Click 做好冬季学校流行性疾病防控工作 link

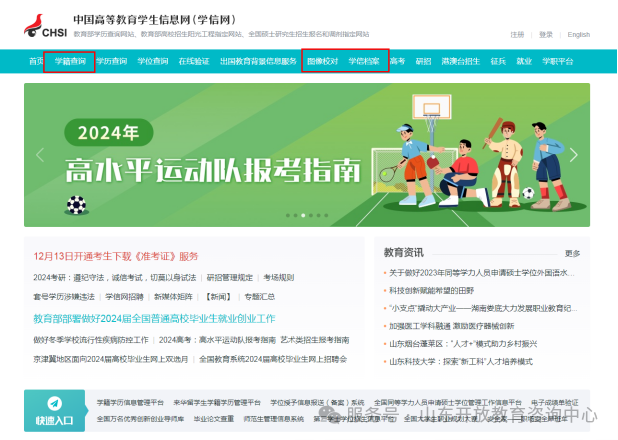91,340
